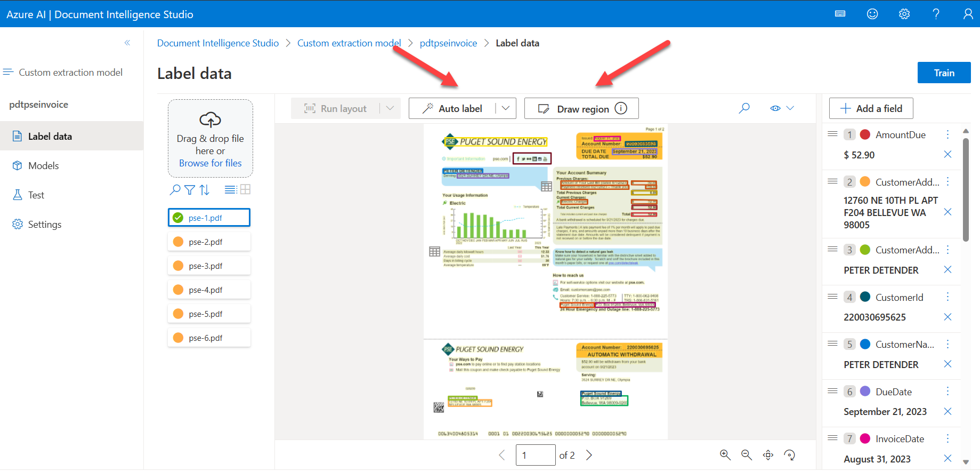The height and width of the screenshot is (471, 980).
Task: Open the Test navigation item
Action: point(71,195)
